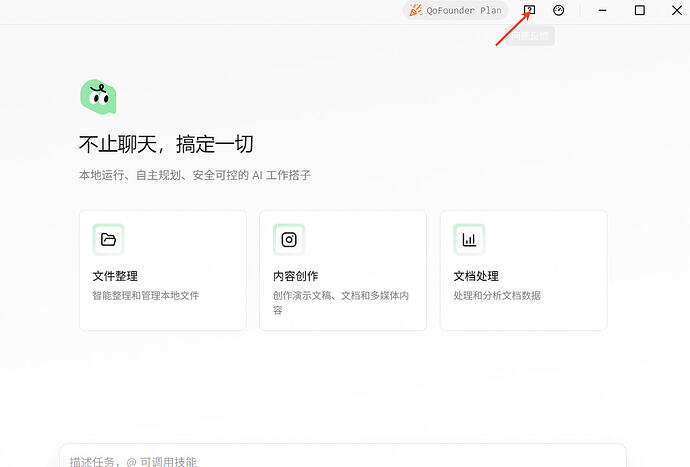Click description 智能整理和管理本地文件
This screenshot has height=467, width=690.
146,295
